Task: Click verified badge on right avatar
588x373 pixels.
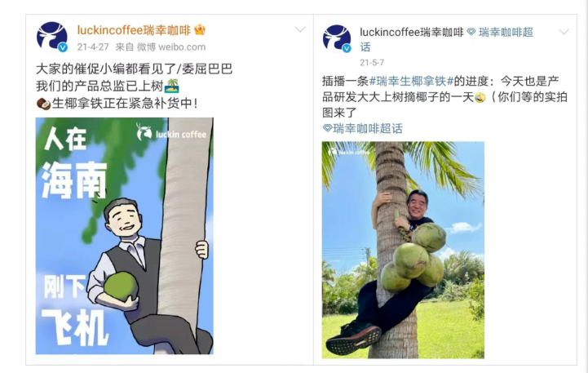Action: pyautogui.click(x=347, y=48)
